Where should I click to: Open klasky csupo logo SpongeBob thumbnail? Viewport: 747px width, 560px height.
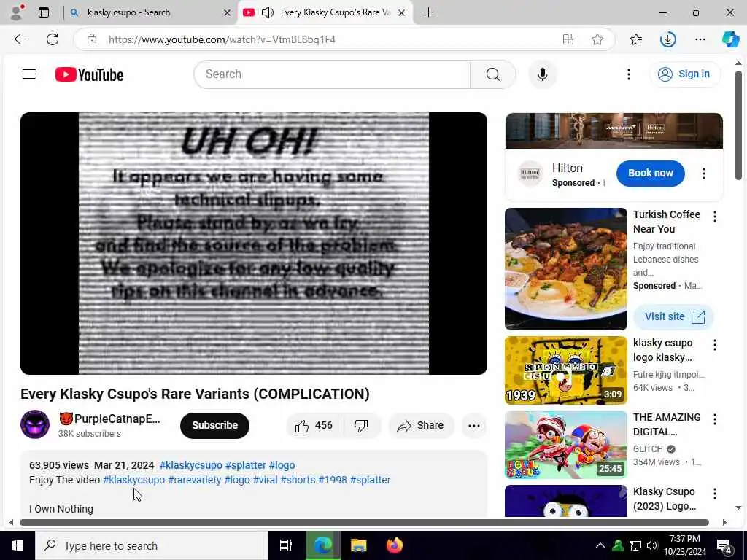(x=566, y=370)
